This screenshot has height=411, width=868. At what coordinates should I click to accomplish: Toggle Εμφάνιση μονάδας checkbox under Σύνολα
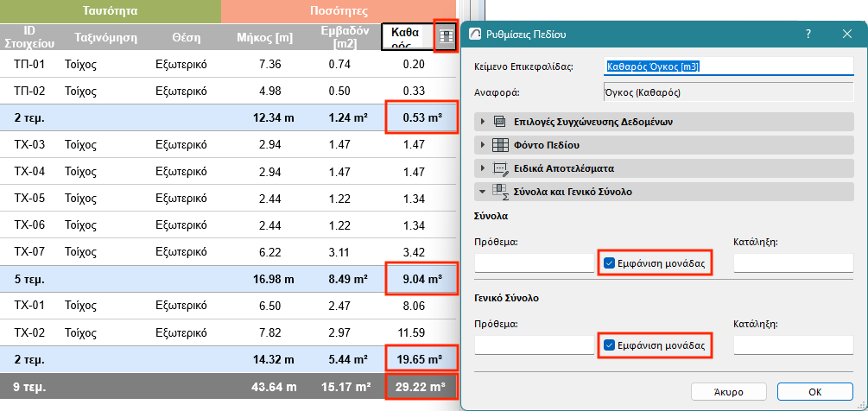(x=609, y=264)
